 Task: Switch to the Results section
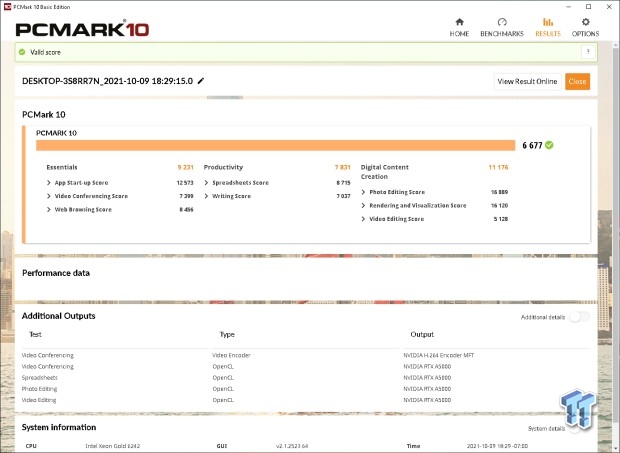coord(548,27)
